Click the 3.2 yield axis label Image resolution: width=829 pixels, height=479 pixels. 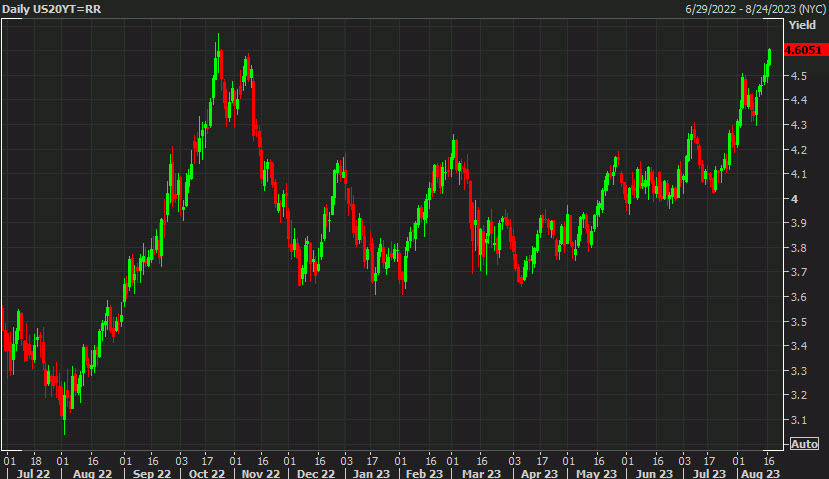click(798, 395)
